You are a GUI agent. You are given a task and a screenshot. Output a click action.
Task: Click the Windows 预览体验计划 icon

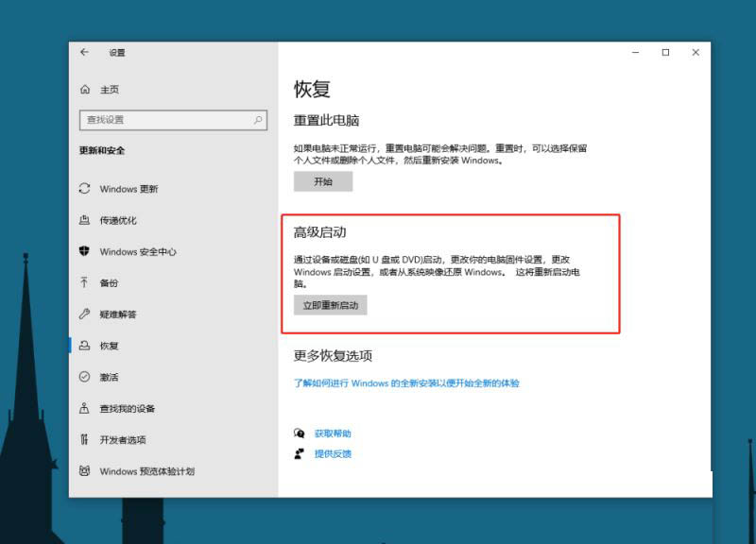[x=84, y=470]
